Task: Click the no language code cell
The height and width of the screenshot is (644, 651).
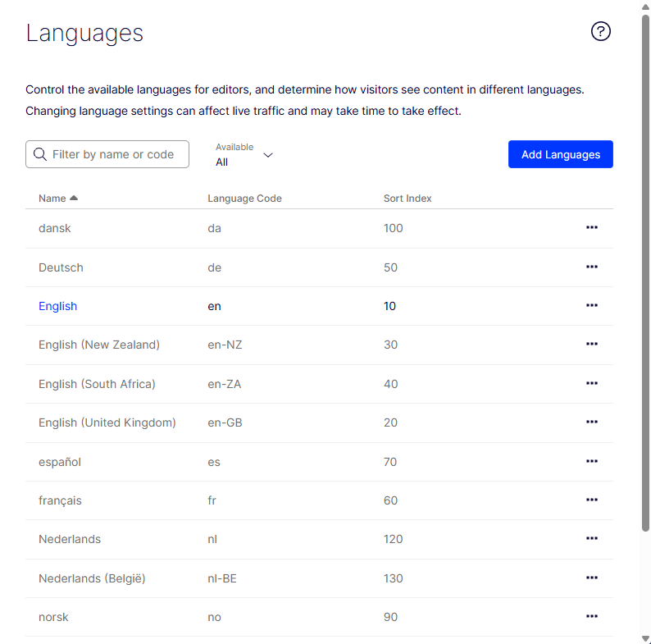Action: tap(214, 617)
